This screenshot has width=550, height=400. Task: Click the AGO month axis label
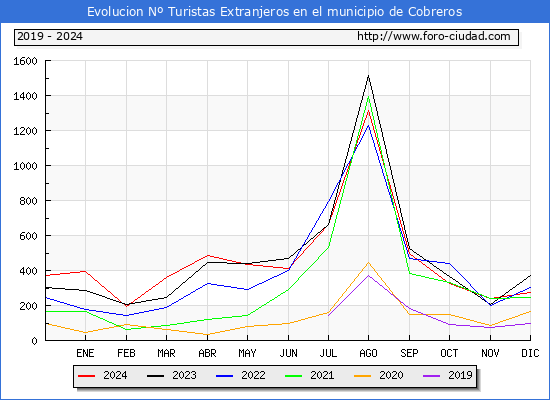[x=368, y=353]
